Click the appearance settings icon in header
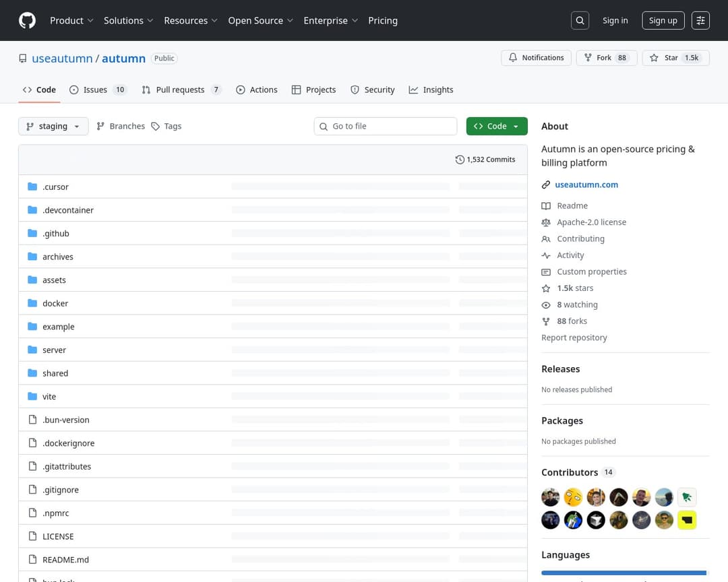The height and width of the screenshot is (582, 728). click(x=700, y=20)
